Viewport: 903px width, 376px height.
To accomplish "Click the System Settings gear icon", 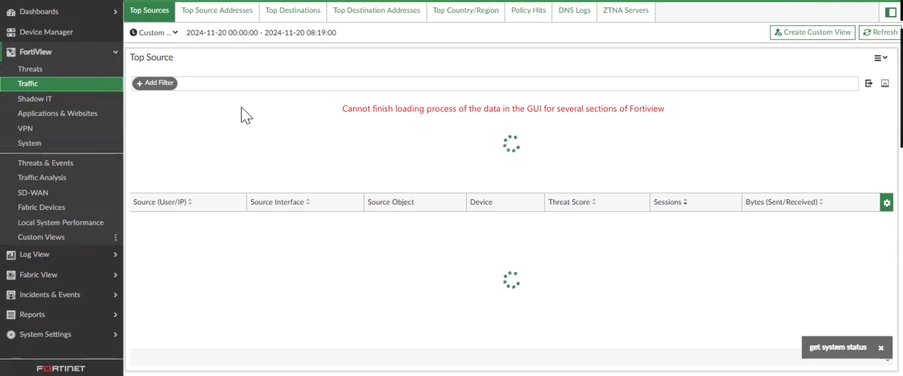I will click(x=10, y=335).
